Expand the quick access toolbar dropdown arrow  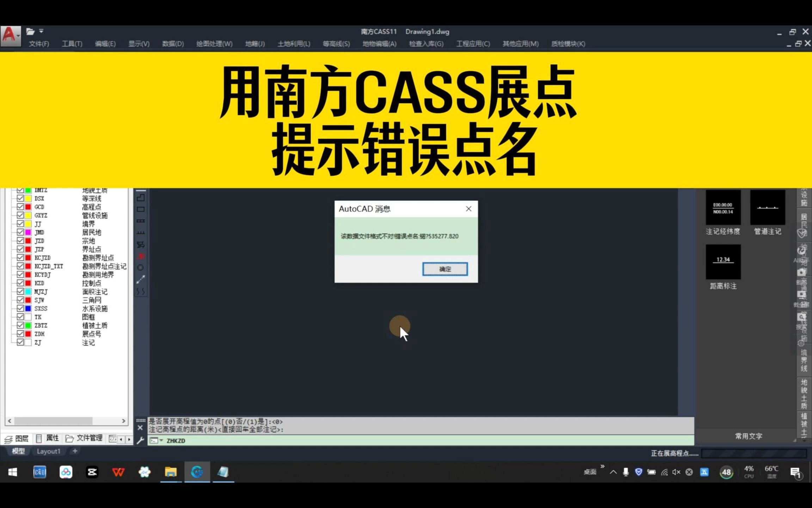pyautogui.click(x=41, y=31)
